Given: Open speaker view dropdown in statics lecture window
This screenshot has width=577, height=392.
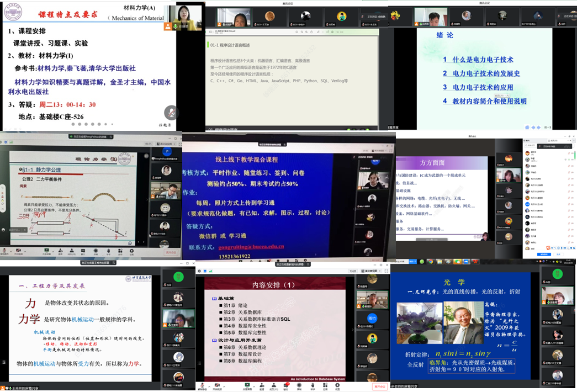Looking at the screenshot, I should [166, 142].
